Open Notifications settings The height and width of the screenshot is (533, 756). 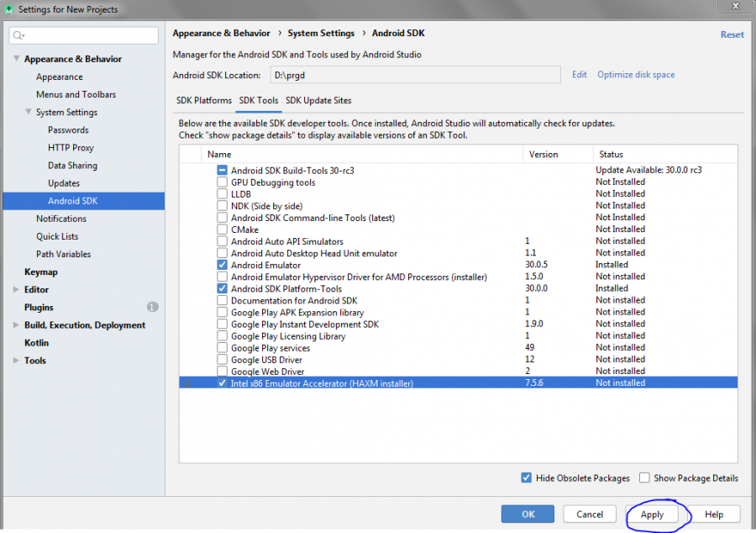[x=61, y=219]
